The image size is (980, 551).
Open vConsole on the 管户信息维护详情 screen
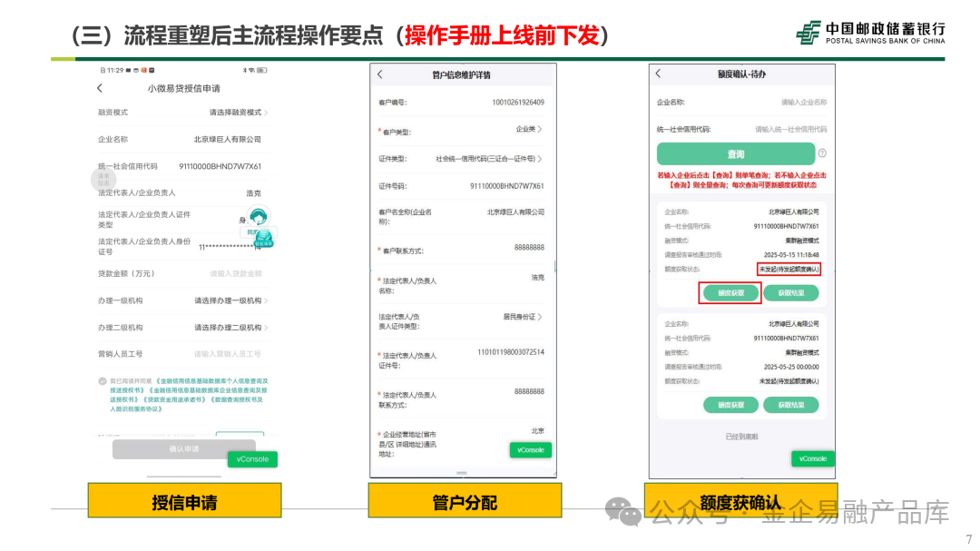tap(530, 449)
